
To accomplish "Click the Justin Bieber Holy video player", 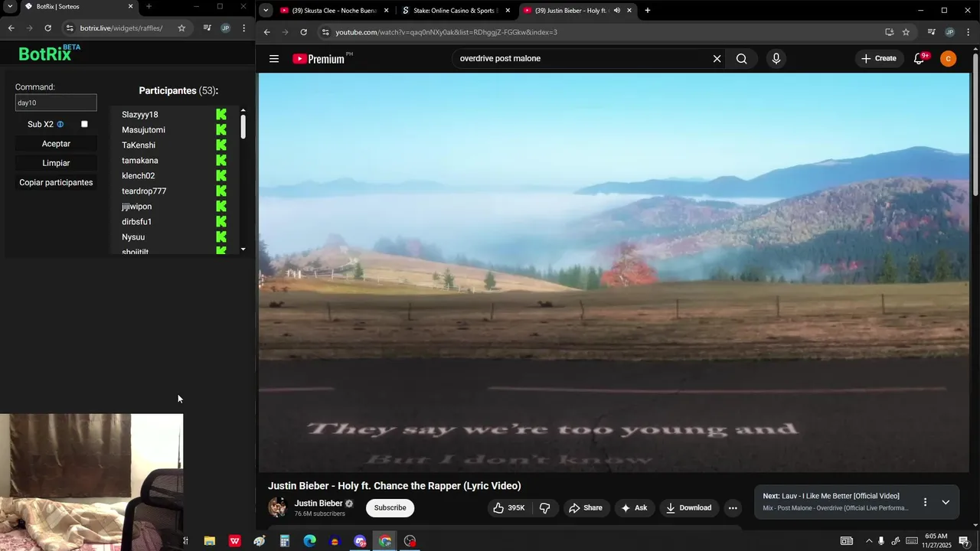I will 613,272.
